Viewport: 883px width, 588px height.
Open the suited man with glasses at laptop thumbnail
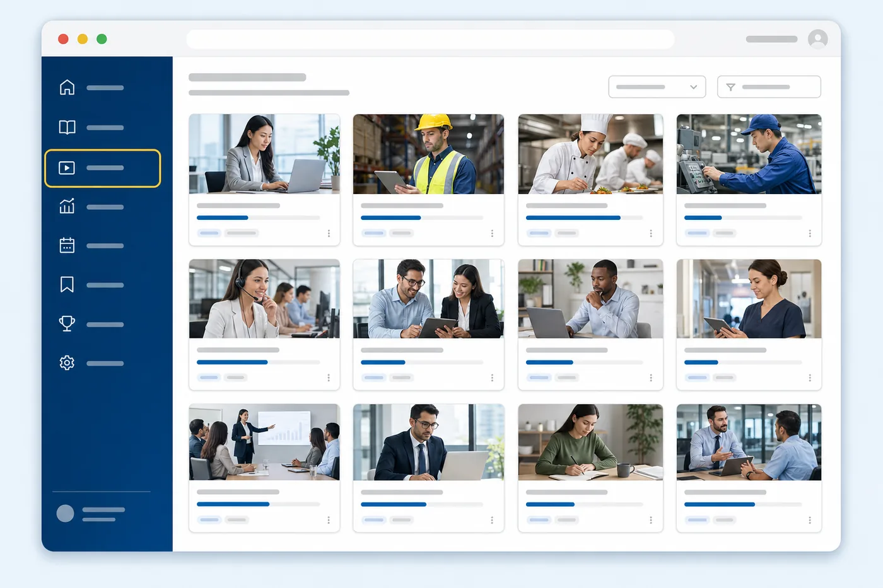coord(428,442)
